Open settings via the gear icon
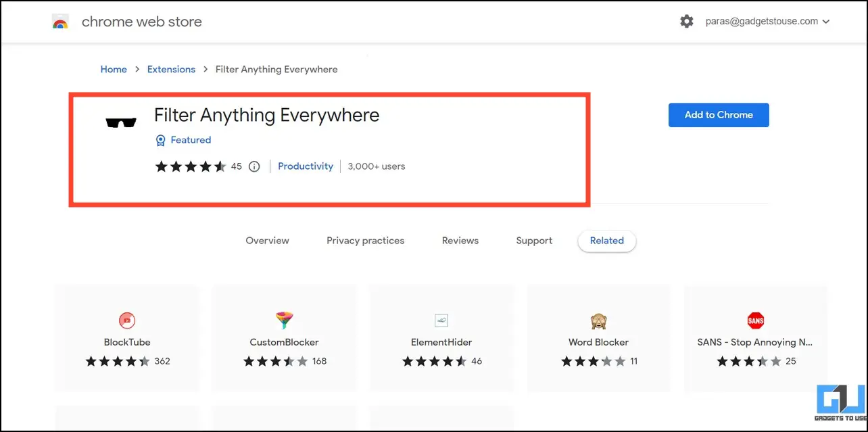 pos(687,22)
